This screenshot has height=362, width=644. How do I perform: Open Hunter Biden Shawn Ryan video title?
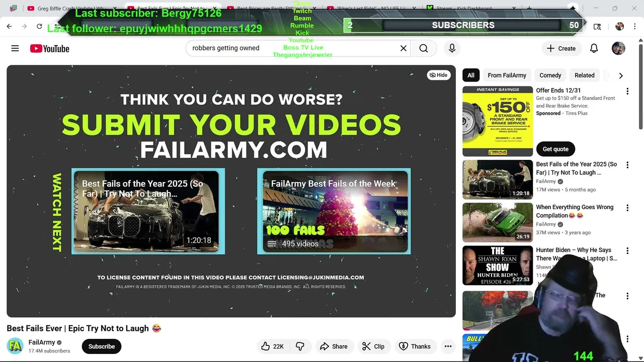[x=576, y=254]
